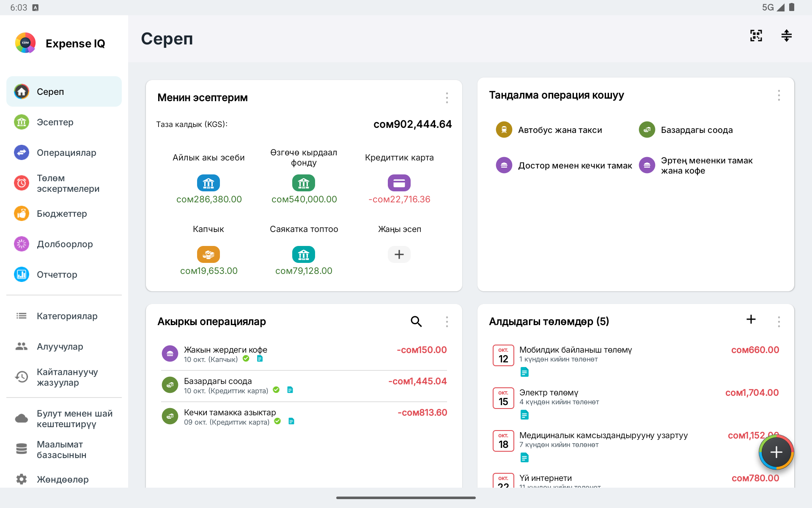Select Базардагы соода quick transaction
This screenshot has width=812, height=508.
(x=686, y=130)
